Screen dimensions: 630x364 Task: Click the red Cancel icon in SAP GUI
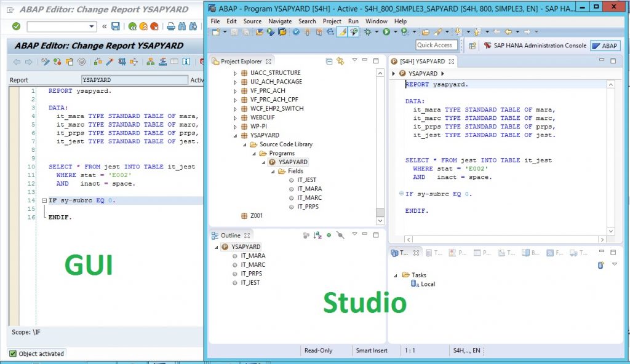tap(154, 26)
